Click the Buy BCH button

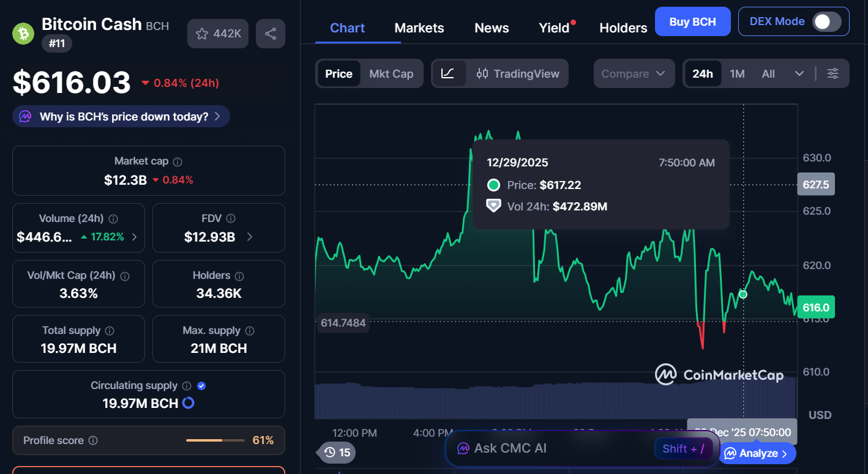click(x=692, y=21)
